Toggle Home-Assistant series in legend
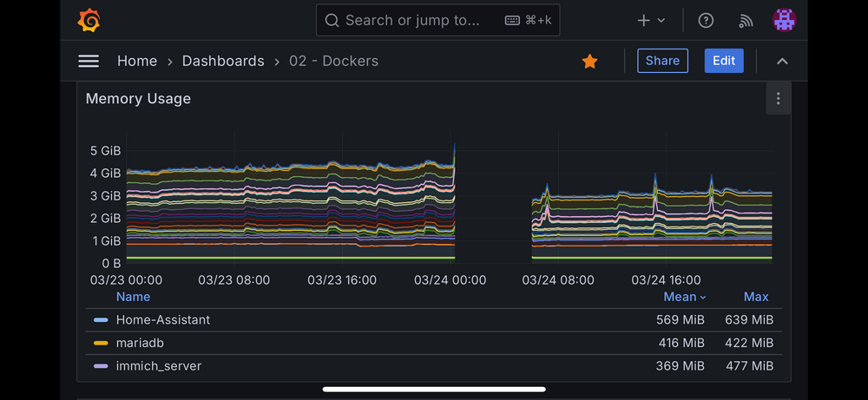868x400 pixels. (163, 320)
